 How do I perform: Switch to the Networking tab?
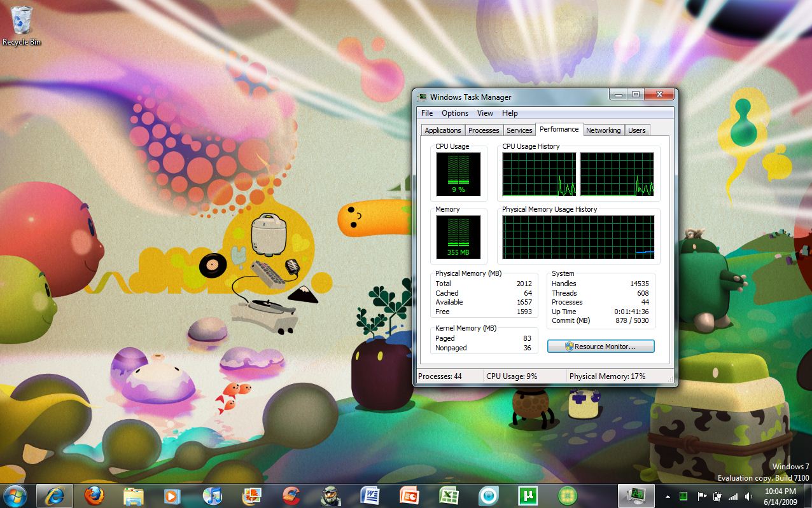603,130
